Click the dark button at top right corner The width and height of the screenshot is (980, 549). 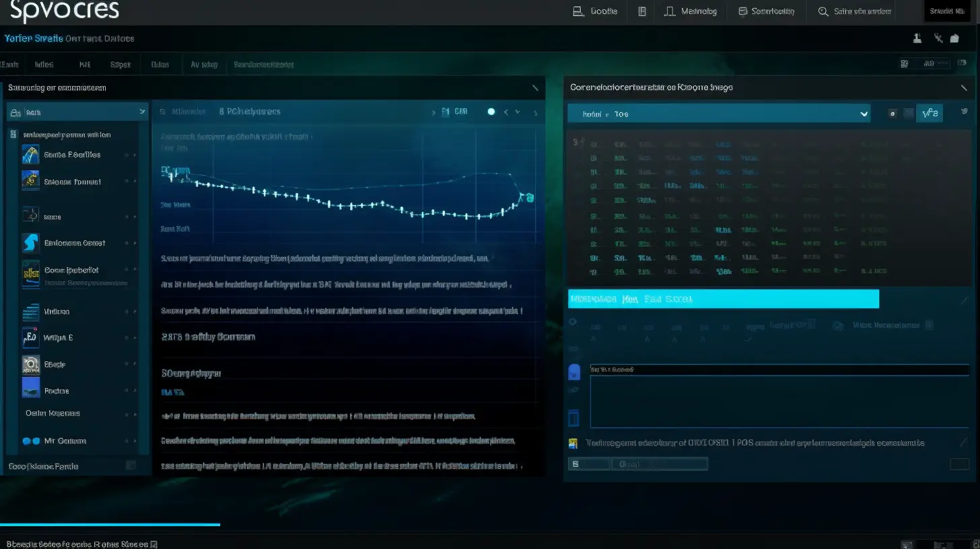pyautogui.click(x=947, y=11)
